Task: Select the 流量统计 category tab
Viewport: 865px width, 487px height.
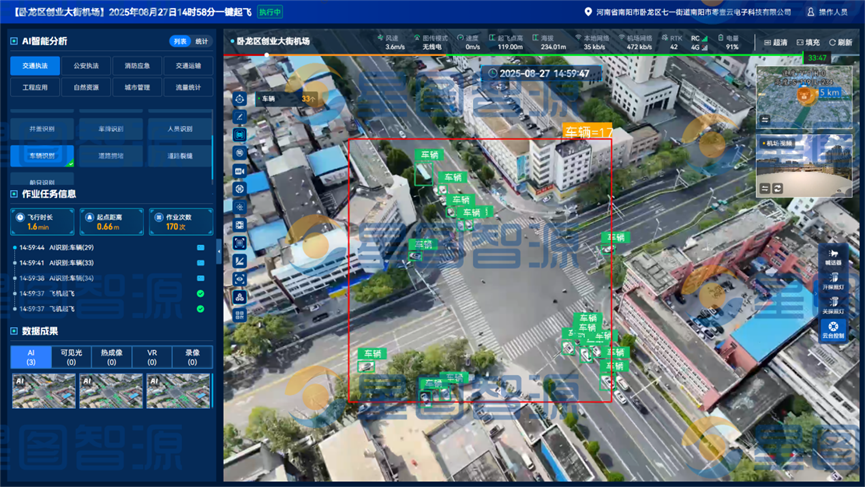Action: [188, 87]
